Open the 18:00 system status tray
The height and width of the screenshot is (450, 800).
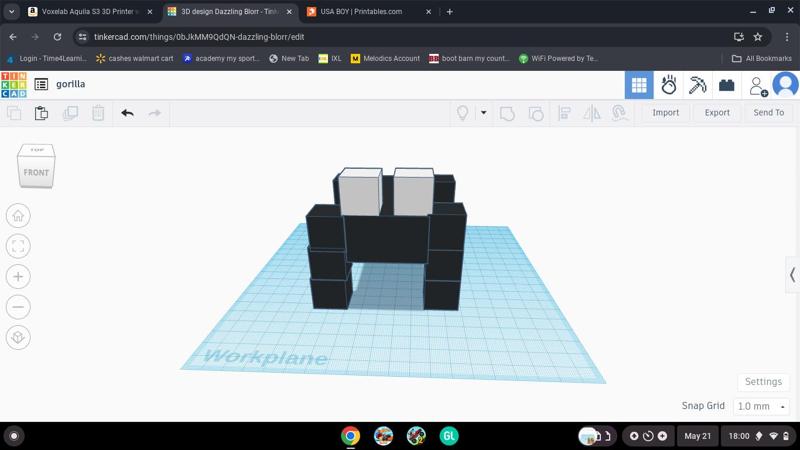click(x=759, y=436)
